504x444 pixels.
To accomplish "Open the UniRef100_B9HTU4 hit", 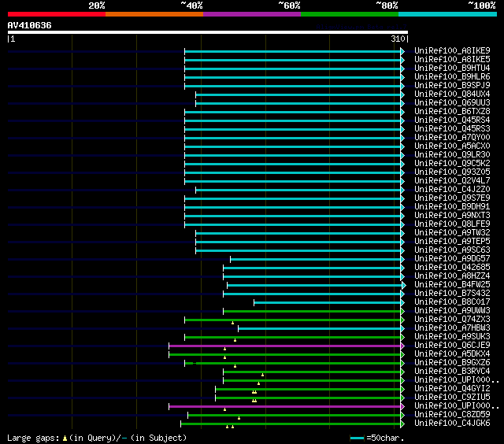I will [452, 68].
